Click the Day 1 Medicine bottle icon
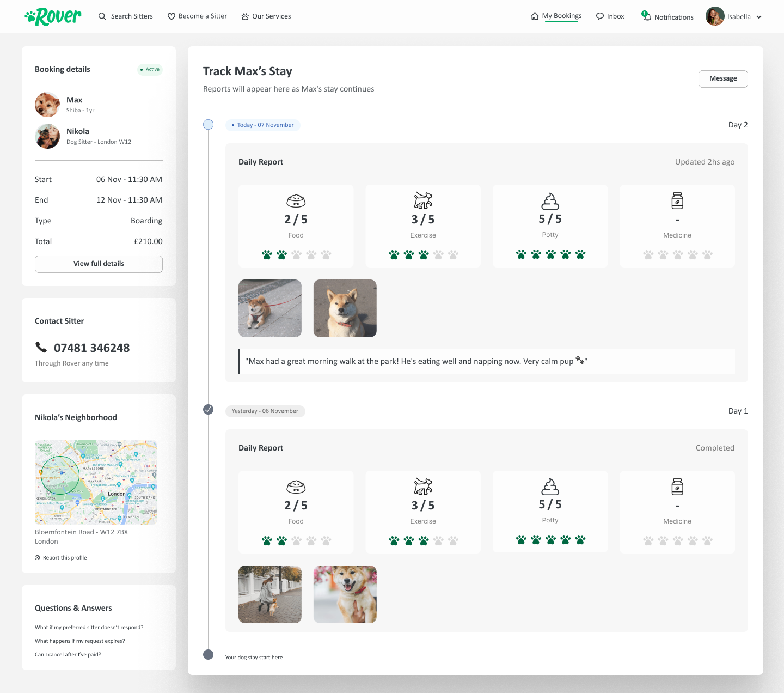Image resolution: width=784 pixels, height=693 pixels. (677, 487)
